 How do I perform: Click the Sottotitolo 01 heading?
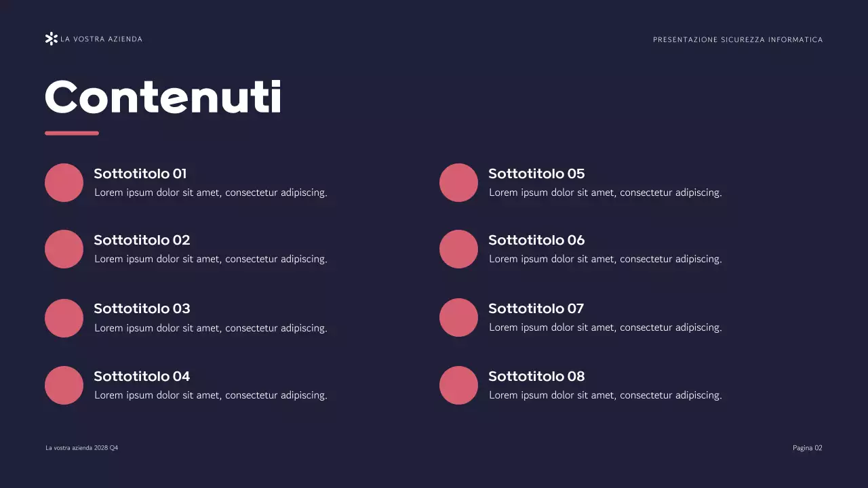click(x=140, y=174)
